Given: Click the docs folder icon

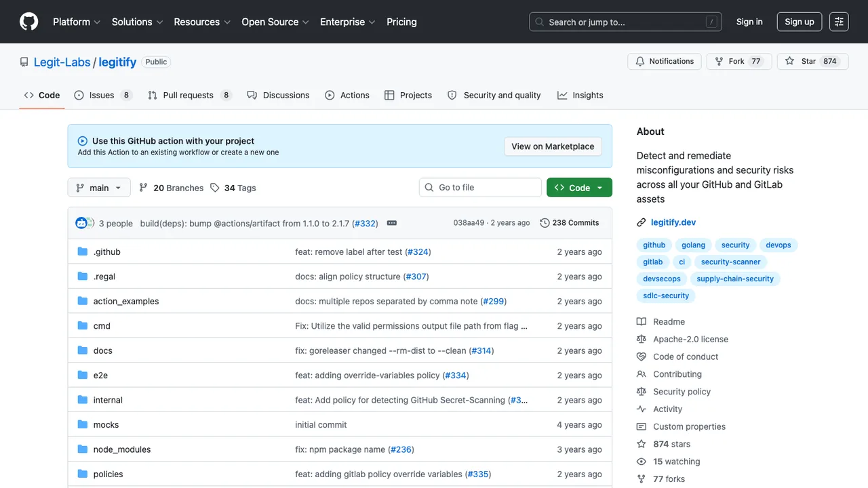Looking at the screenshot, I should (83, 350).
